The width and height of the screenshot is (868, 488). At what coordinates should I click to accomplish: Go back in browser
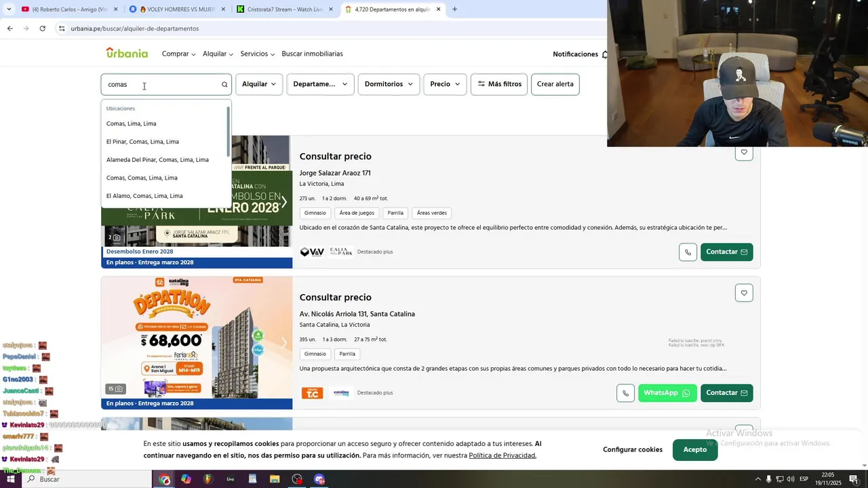(9, 28)
